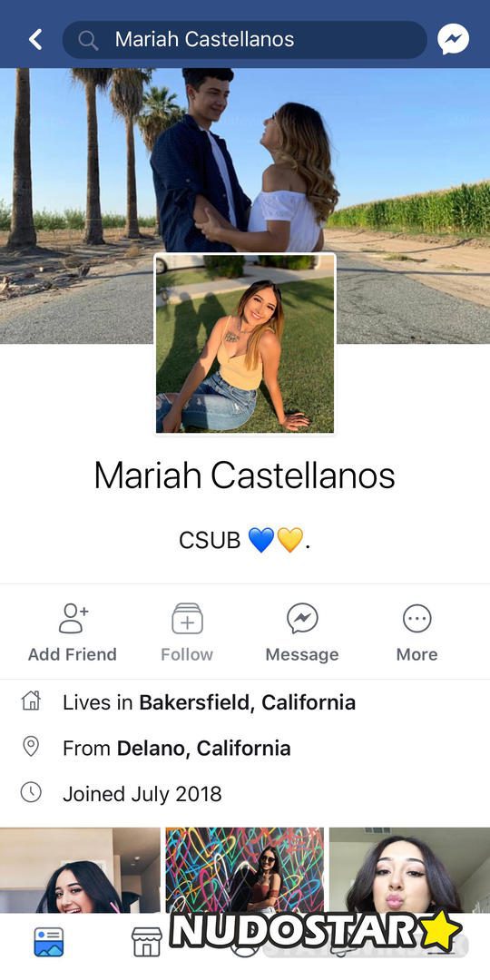Tap the Bakersfield, California link
The width and height of the screenshot is (490, 980).
(x=247, y=702)
